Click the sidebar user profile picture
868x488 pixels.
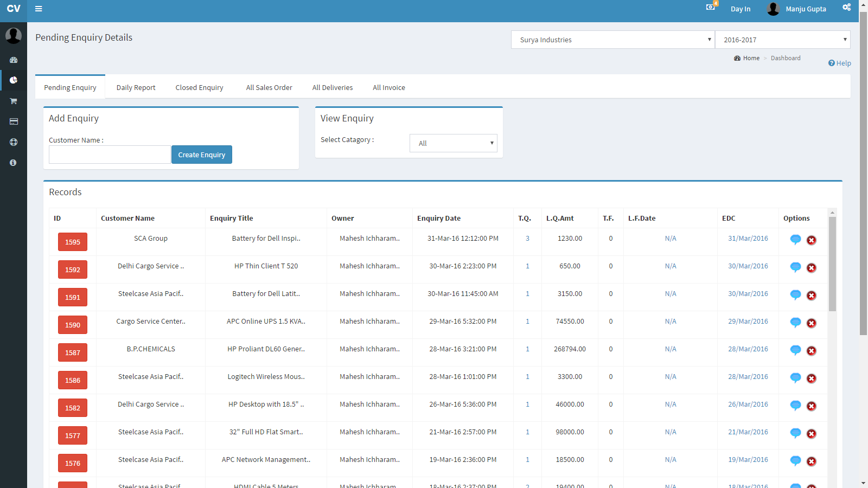click(14, 35)
